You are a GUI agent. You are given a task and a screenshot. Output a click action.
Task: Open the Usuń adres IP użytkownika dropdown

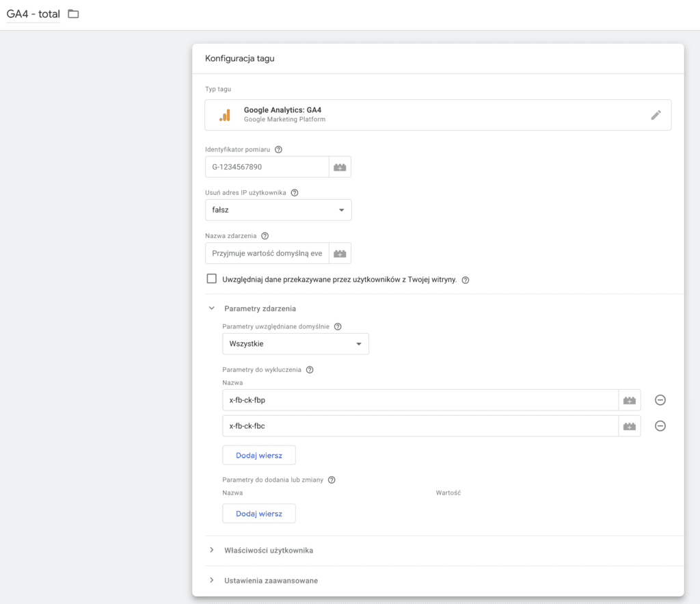[278, 210]
